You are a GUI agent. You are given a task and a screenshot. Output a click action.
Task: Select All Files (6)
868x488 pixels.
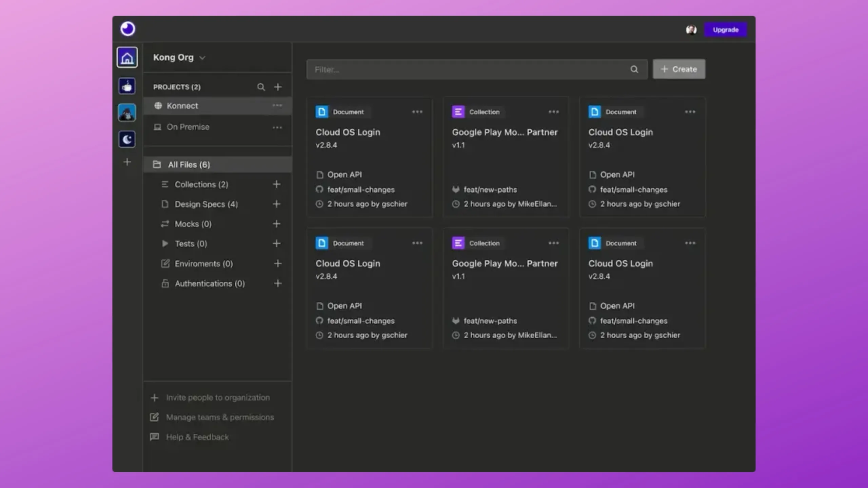click(217, 165)
